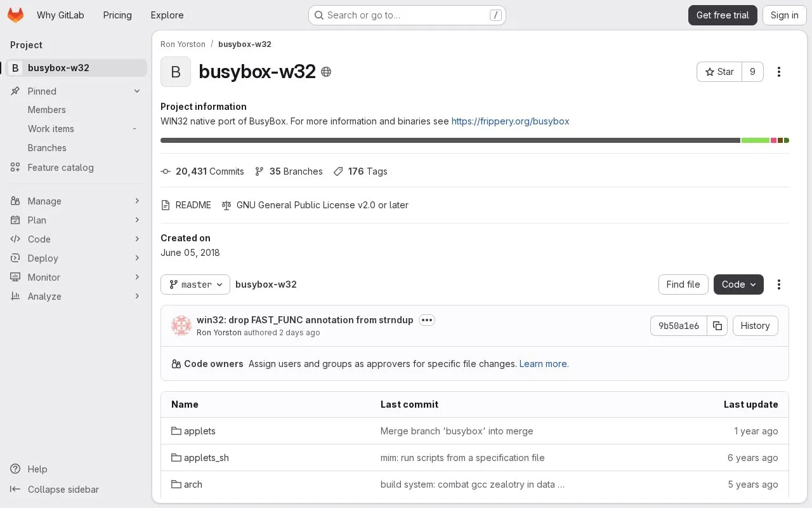Select busybox-w32 project in sidebar
This screenshot has width=812, height=508.
[76, 68]
